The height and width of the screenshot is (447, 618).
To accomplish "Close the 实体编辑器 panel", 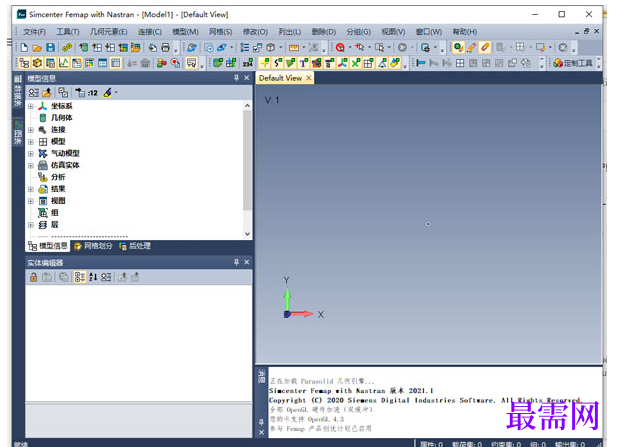I will [x=247, y=262].
